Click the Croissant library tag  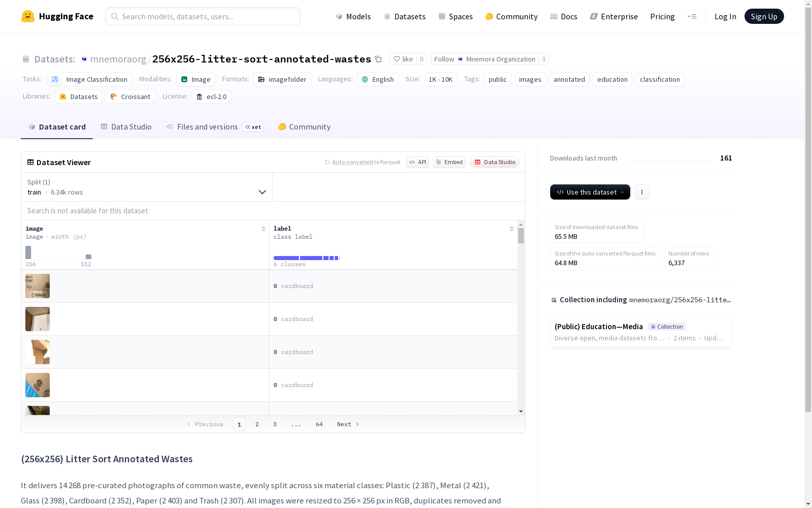pos(130,97)
